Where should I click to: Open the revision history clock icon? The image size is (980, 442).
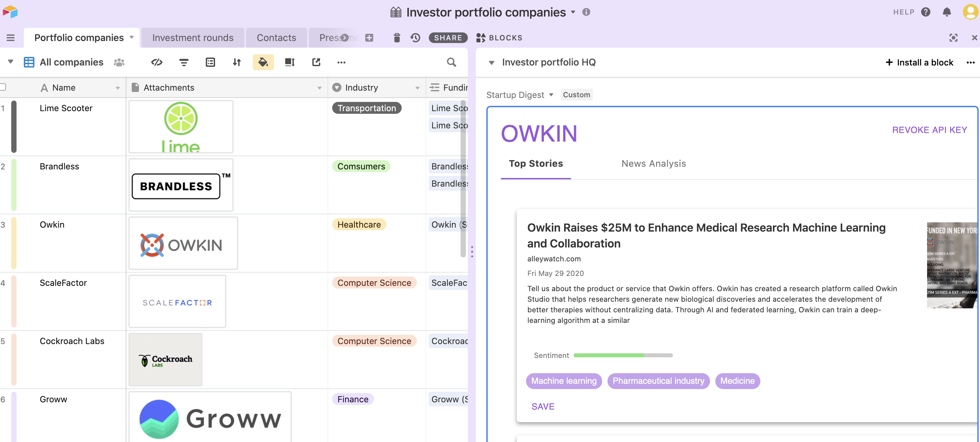[415, 38]
